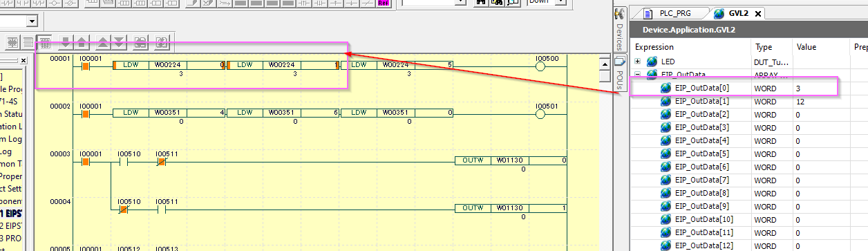
Task: Select the grid ladder view icon
Action: [x=44, y=41]
